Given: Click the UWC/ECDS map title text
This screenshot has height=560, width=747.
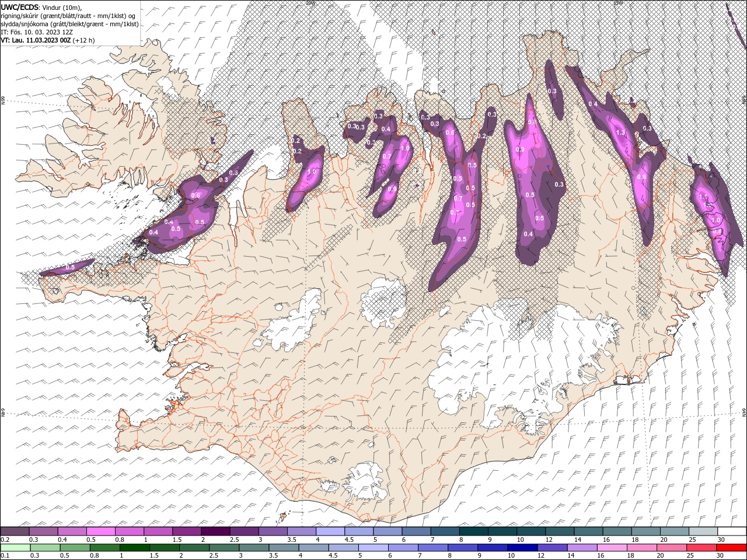Looking at the screenshot, I should pos(20,6).
